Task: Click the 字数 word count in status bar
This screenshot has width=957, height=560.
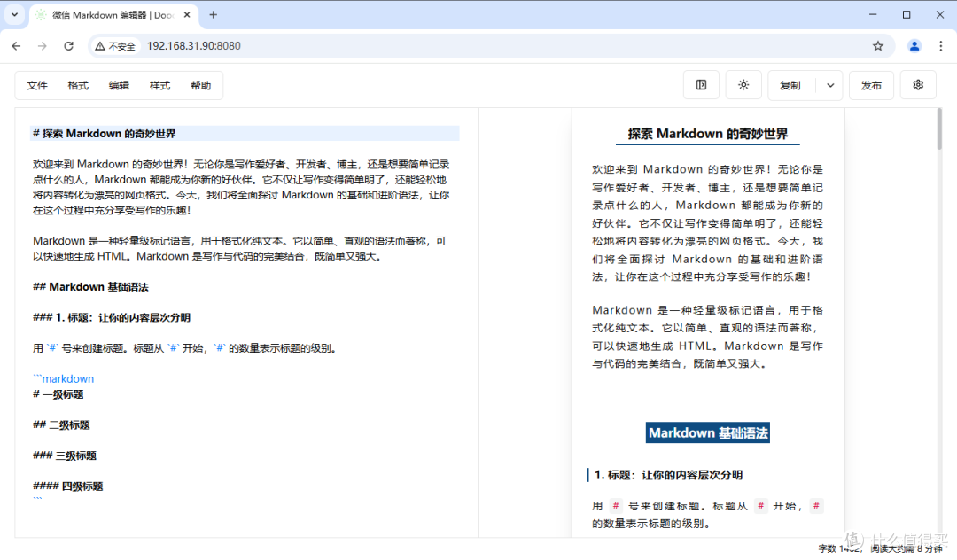Action: click(838, 548)
